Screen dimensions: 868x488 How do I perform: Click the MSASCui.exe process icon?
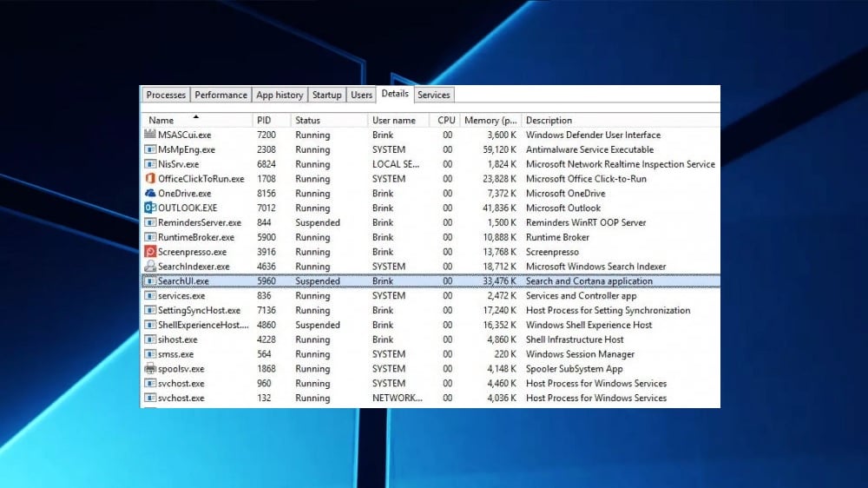pos(150,135)
